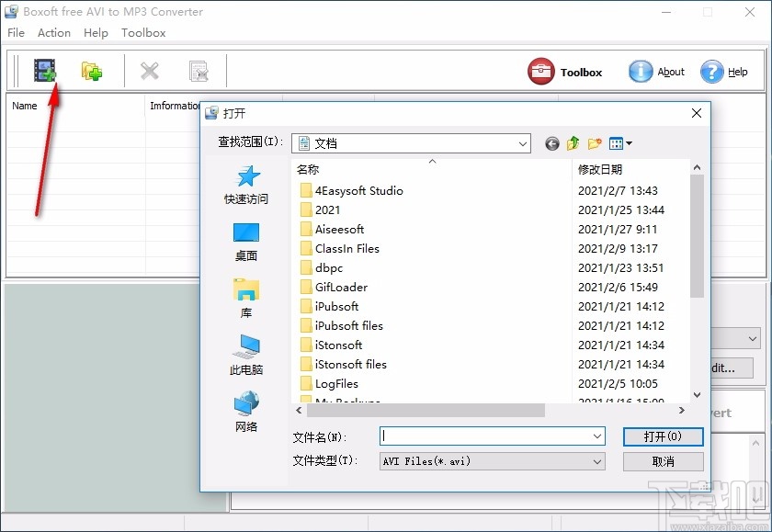Open the Action menu

click(53, 32)
